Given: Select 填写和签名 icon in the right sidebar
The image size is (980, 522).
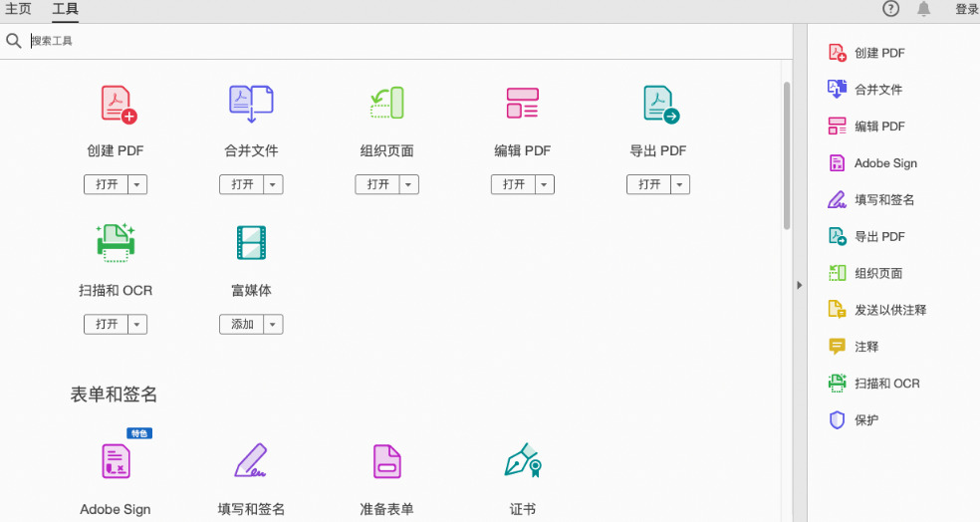Looking at the screenshot, I should pyautogui.click(x=837, y=200).
